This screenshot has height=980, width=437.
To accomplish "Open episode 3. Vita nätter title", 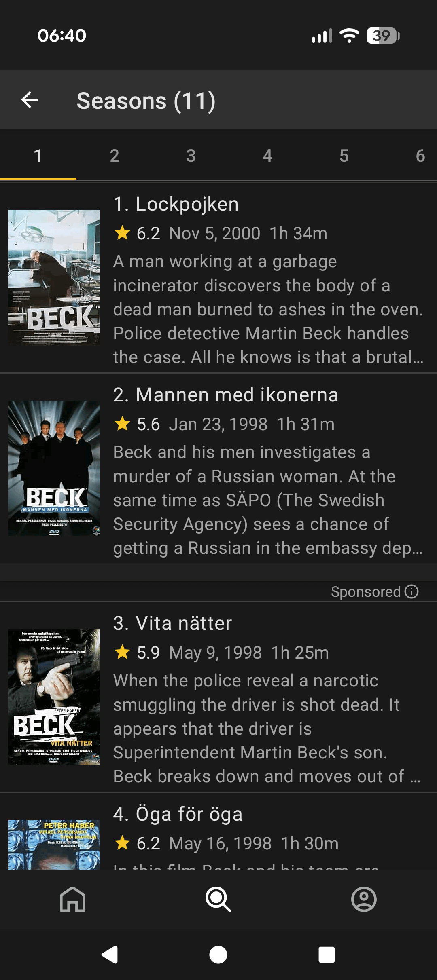I will pyautogui.click(x=173, y=623).
